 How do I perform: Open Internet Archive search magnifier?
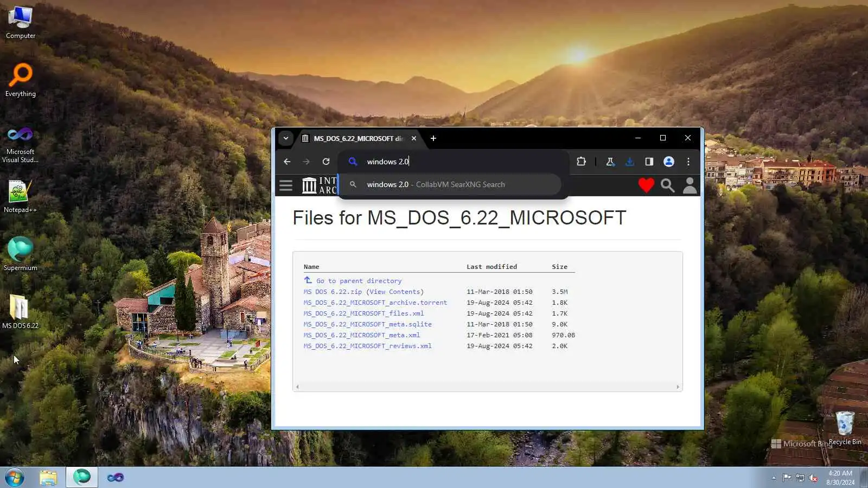tap(668, 185)
